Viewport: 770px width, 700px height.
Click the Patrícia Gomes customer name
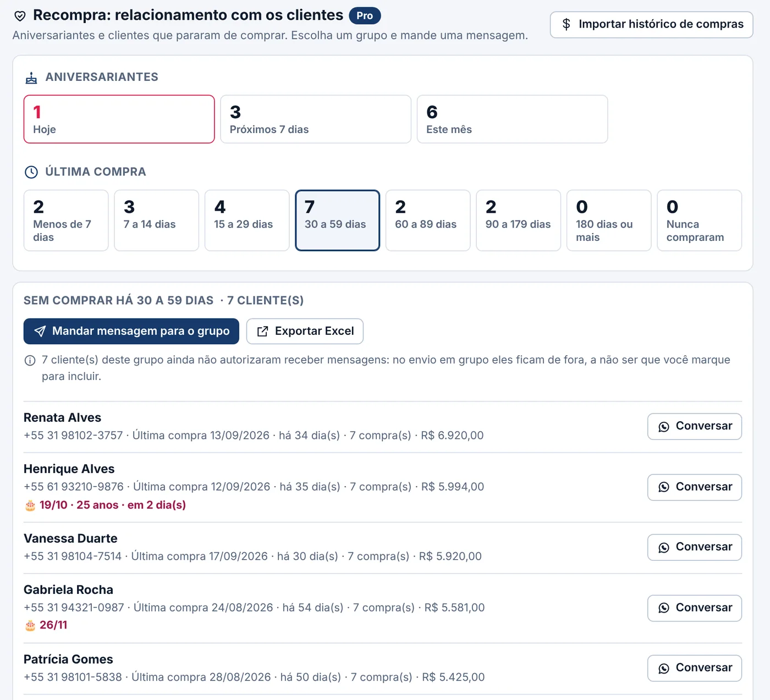[x=68, y=659]
